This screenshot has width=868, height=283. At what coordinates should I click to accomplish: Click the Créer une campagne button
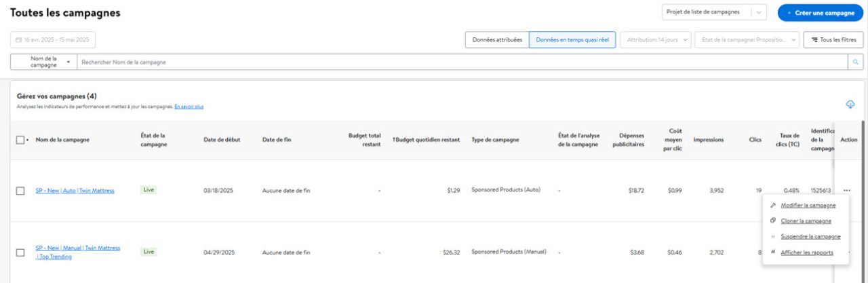[x=820, y=12]
